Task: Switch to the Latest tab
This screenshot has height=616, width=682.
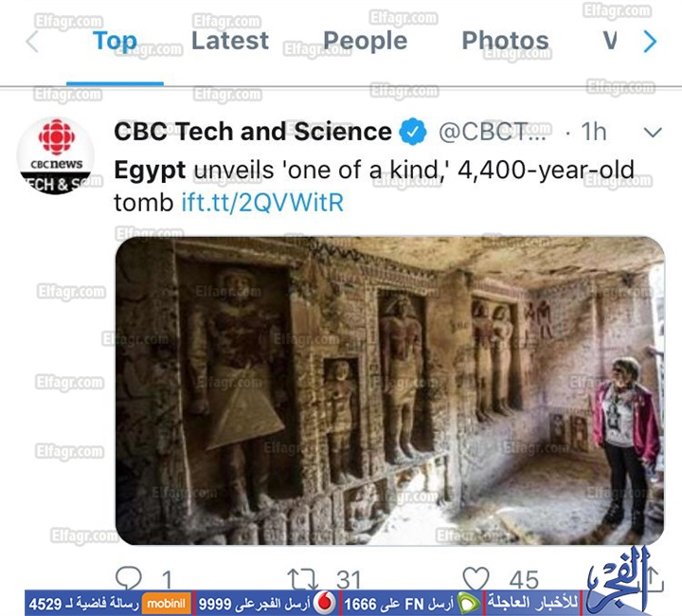Action: click(230, 41)
